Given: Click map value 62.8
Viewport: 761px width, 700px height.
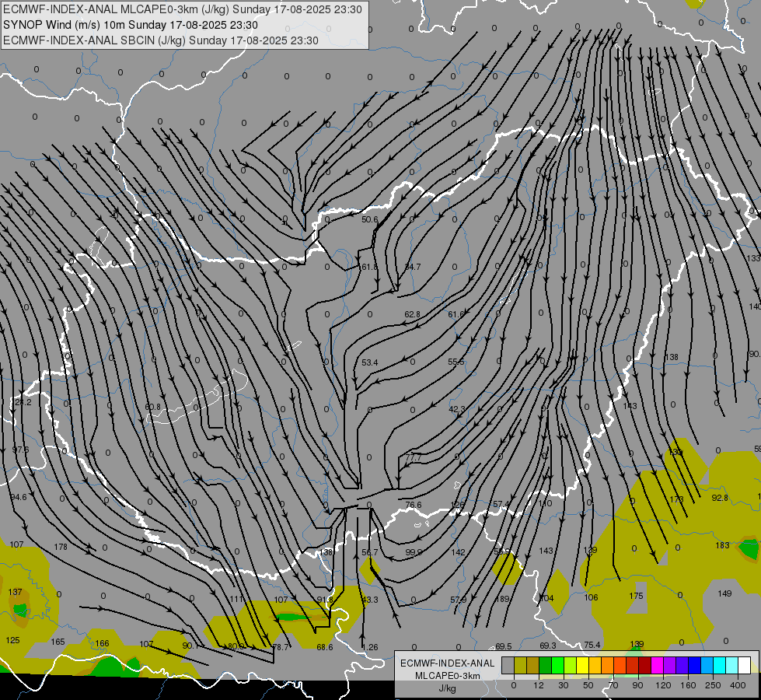Looking at the screenshot, I should (x=412, y=314).
